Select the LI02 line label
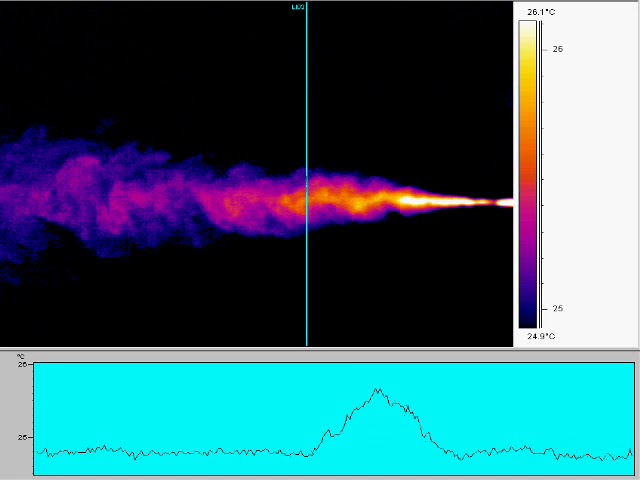The width and height of the screenshot is (640, 480). (298, 7)
